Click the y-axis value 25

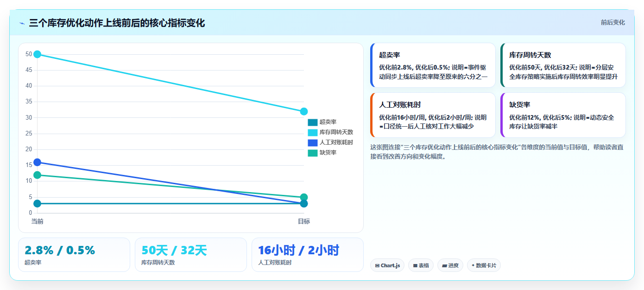pyautogui.click(x=29, y=134)
